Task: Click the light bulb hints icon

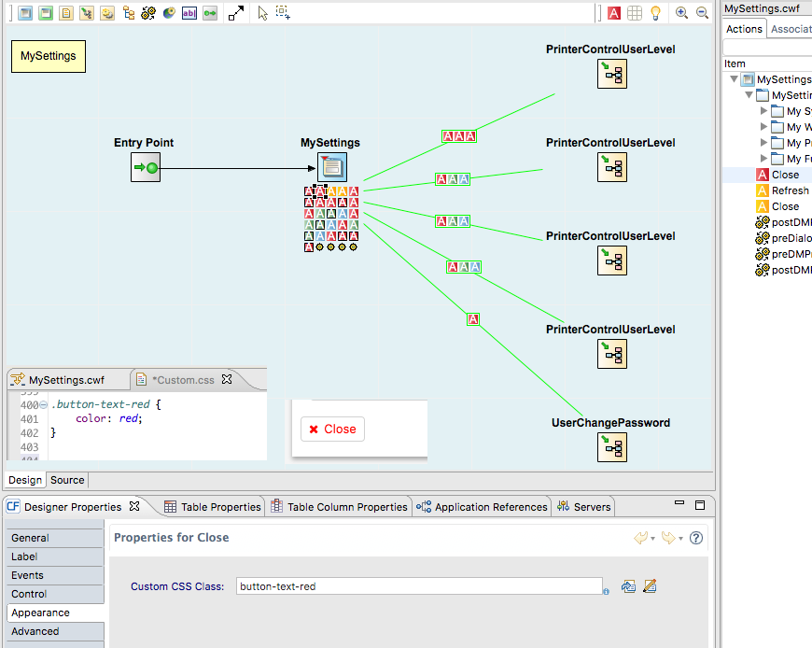Action: point(655,13)
